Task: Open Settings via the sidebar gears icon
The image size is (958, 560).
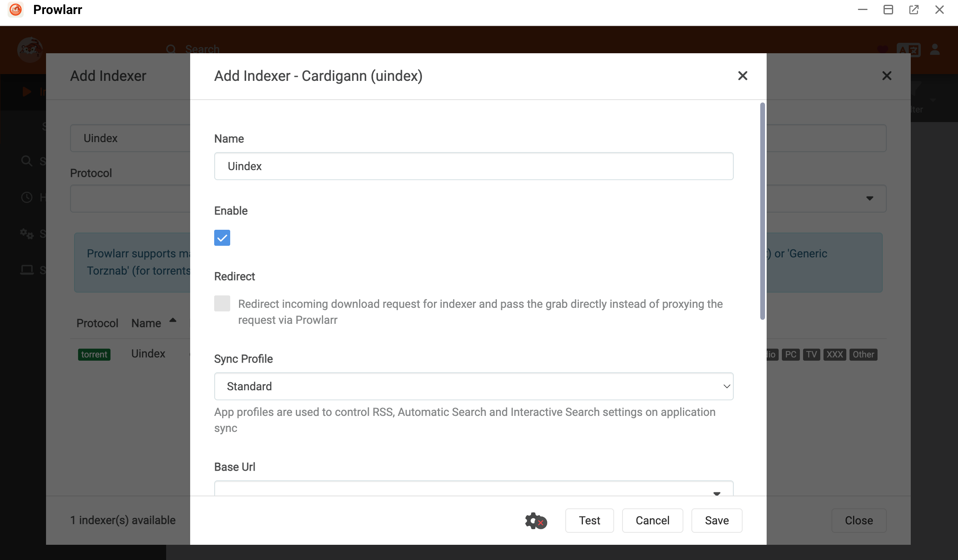Action: coord(26,234)
